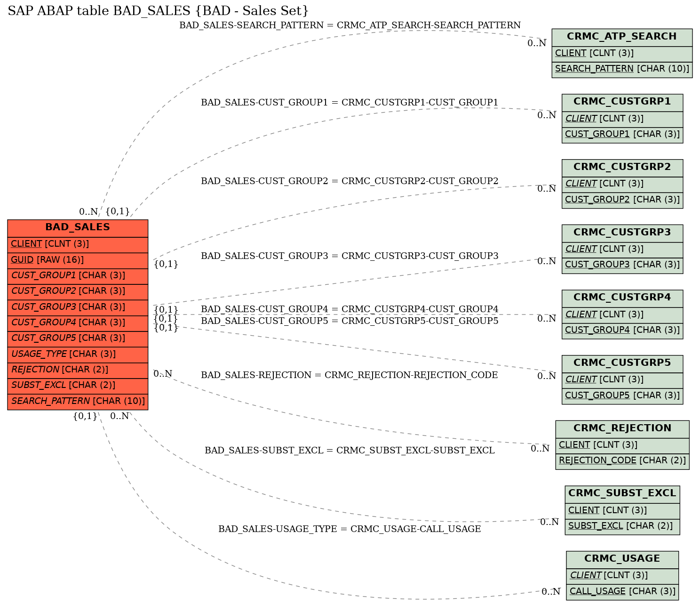Click the CUST_GROUP5 relationship label
This screenshot has width=700, height=605.
(350, 321)
